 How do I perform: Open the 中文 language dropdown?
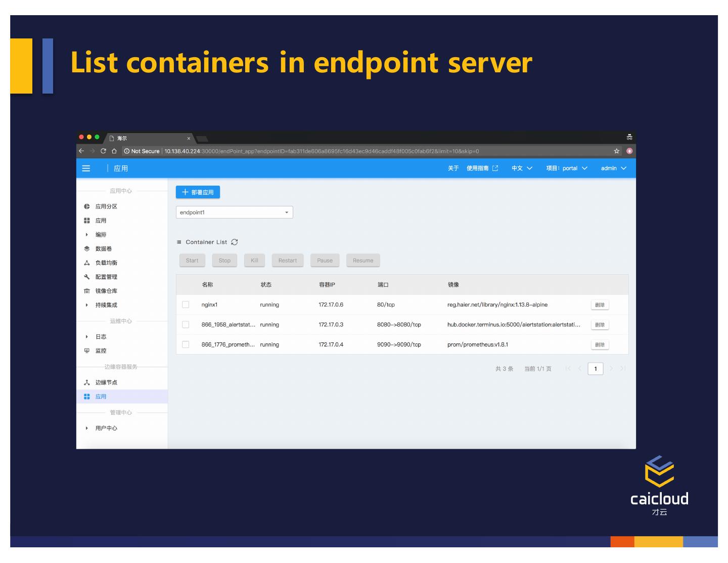click(x=522, y=168)
